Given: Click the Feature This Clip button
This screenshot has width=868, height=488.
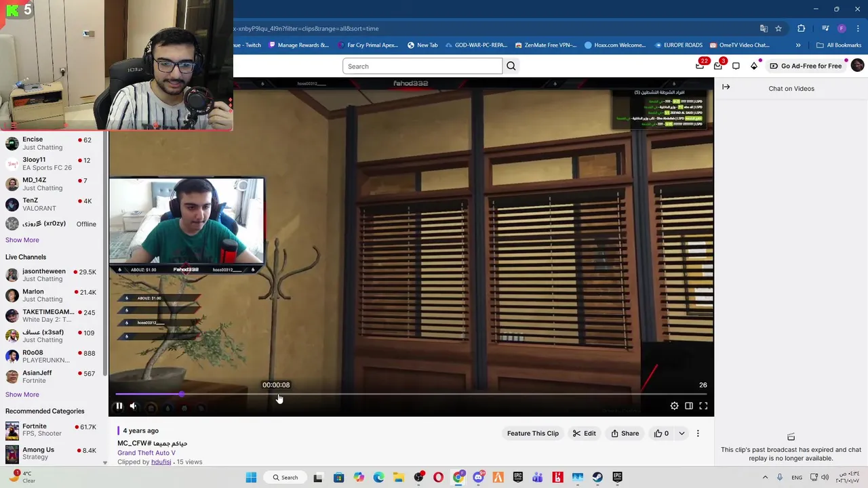Looking at the screenshot, I should click(533, 433).
